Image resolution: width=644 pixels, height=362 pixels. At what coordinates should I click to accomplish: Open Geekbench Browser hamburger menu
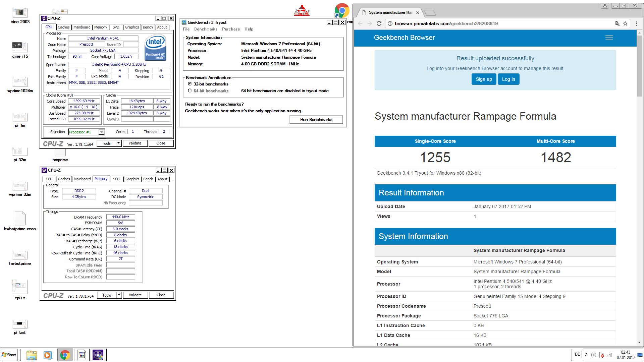(x=609, y=38)
